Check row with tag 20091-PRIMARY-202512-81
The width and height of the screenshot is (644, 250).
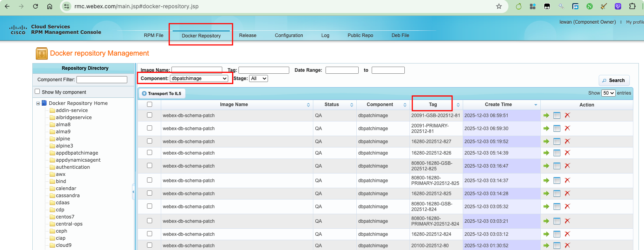(149, 128)
